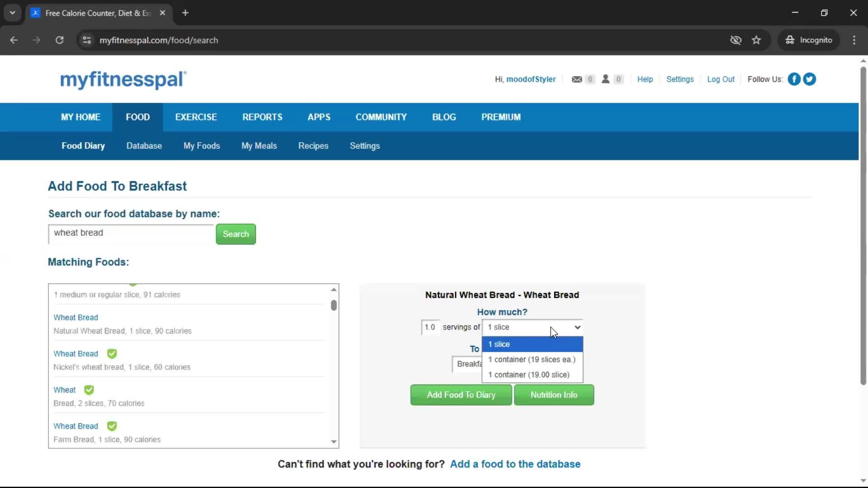The width and height of the screenshot is (868, 488).
Task: Click Add Food To Diary button
Action: click(x=461, y=395)
